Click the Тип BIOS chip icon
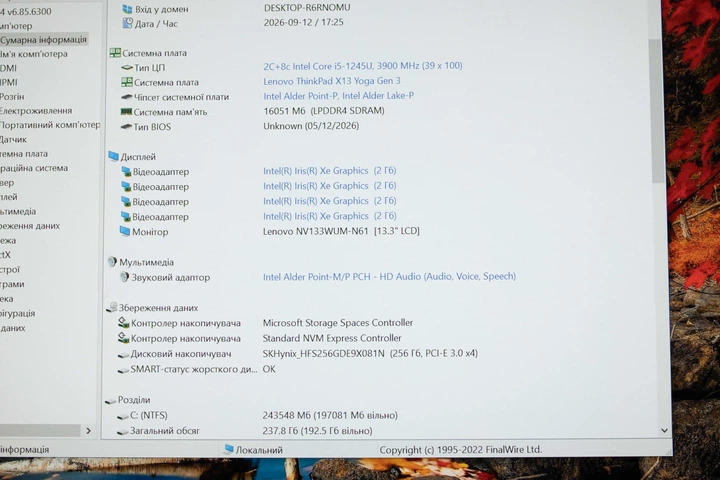Screen dimensions: 720x480 click(126, 127)
